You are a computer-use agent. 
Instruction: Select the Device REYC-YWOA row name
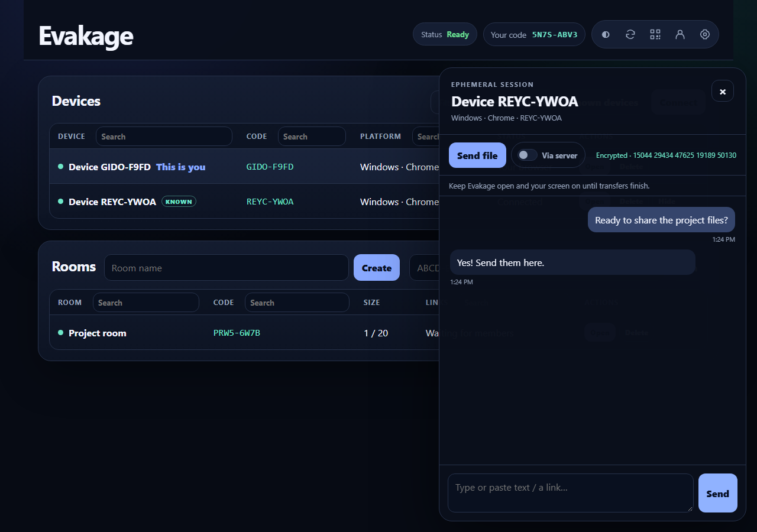click(x=112, y=202)
